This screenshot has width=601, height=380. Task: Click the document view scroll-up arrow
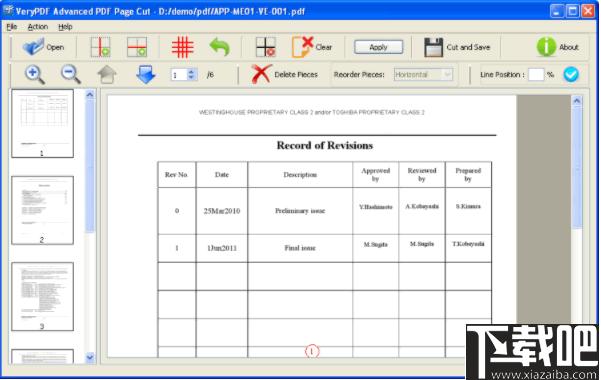[x=577, y=101]
